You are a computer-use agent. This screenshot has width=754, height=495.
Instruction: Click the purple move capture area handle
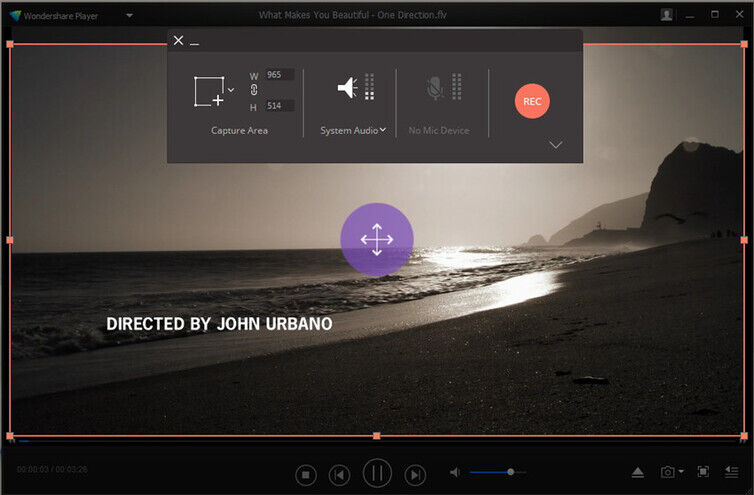point(377,240)
